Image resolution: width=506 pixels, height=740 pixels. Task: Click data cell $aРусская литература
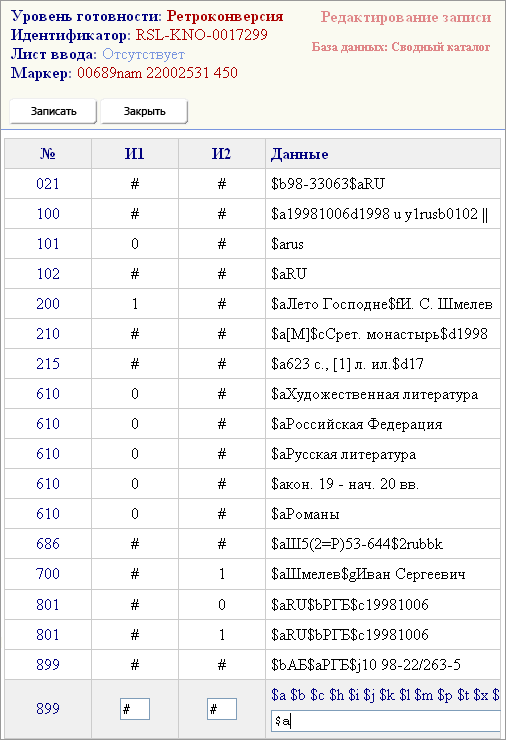click(x=383, y=454)
